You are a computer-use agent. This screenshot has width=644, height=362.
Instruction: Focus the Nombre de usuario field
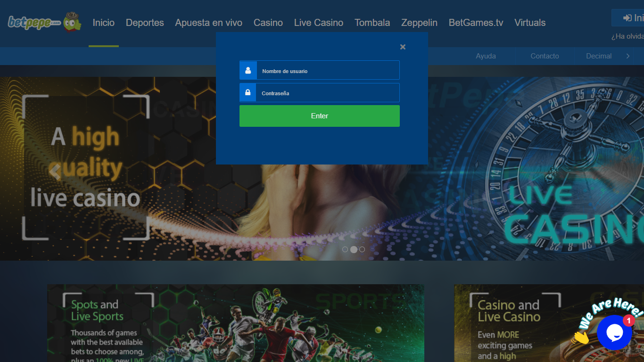point(328,70)
